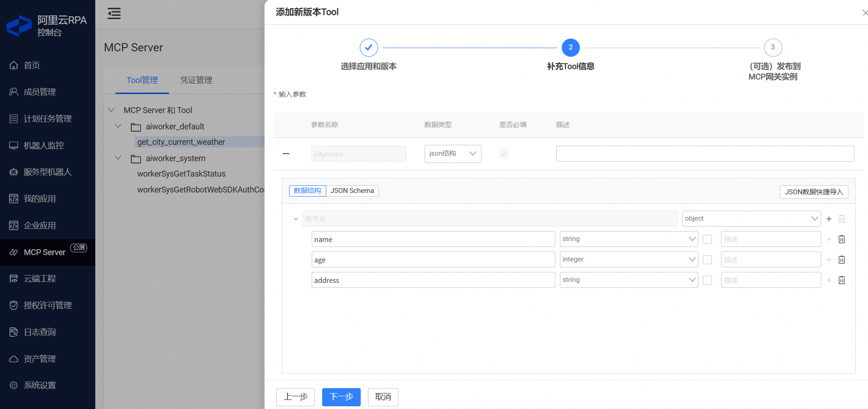Click the 下一步 button

tap(341, 397)
